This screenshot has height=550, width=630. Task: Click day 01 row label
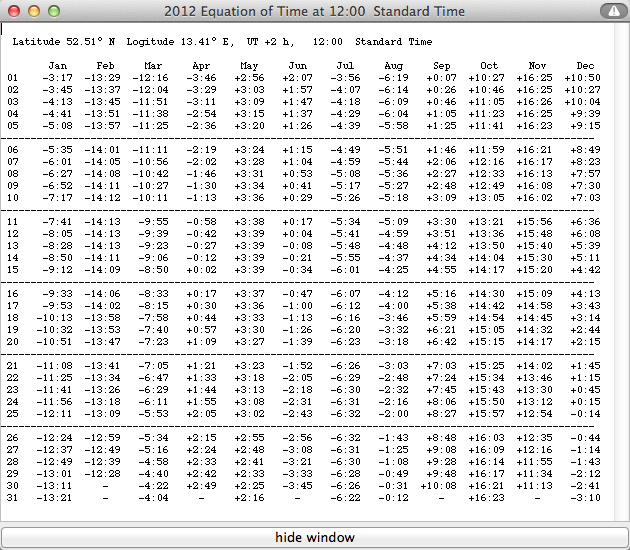[x=13, y=77]
